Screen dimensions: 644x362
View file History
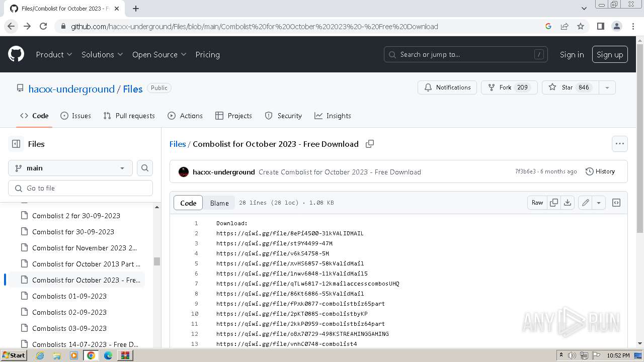[600, 171]
